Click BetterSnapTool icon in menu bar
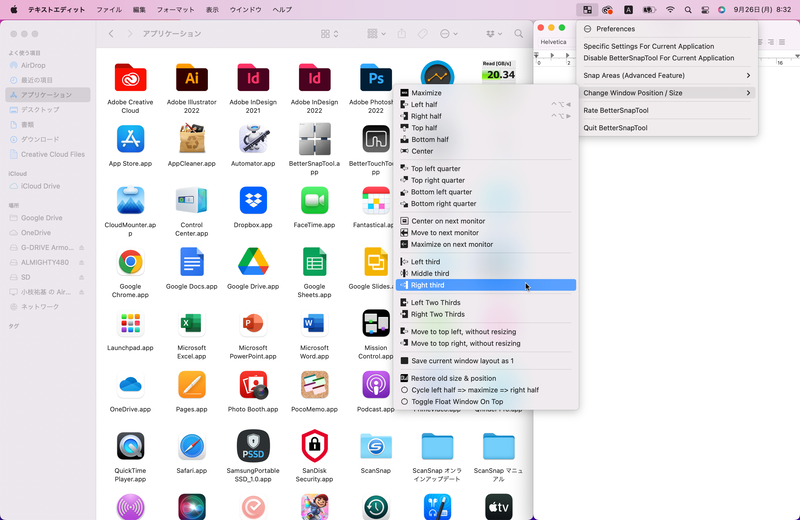Viewport: 800px width, 520px height. coord(587,9)
